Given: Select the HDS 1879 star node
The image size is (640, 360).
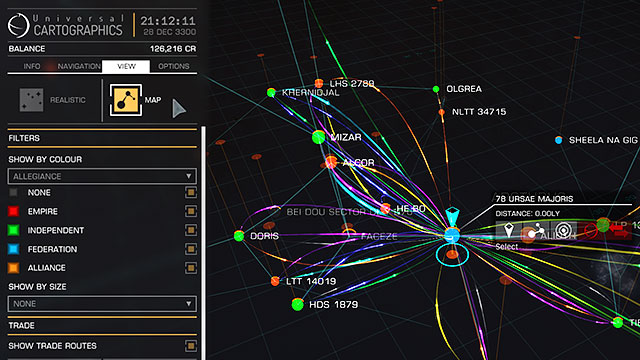Looking at the screenshot, I should coord(298,304).
